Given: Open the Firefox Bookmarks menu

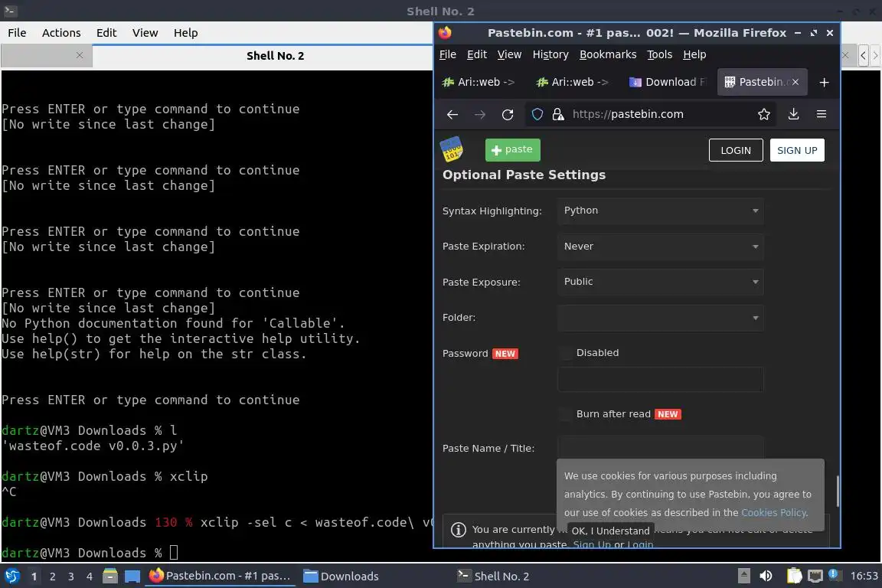Looking at the screenshot, I should tap(608, 54).
